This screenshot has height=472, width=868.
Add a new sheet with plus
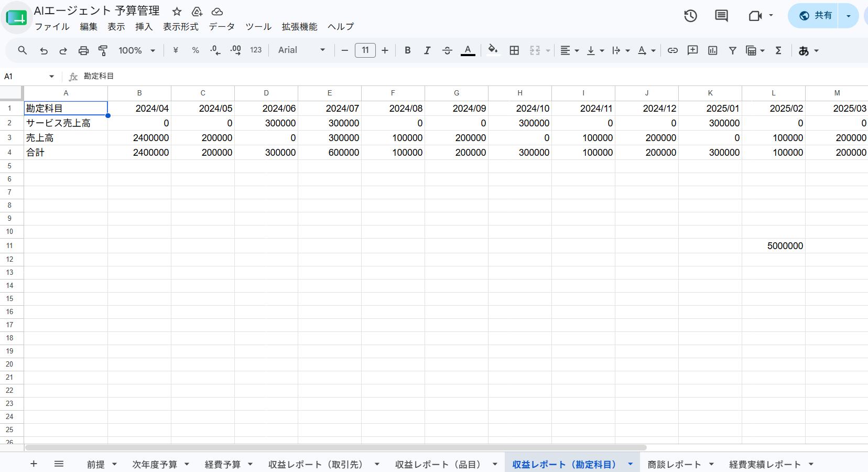click(x=34, y=464)
